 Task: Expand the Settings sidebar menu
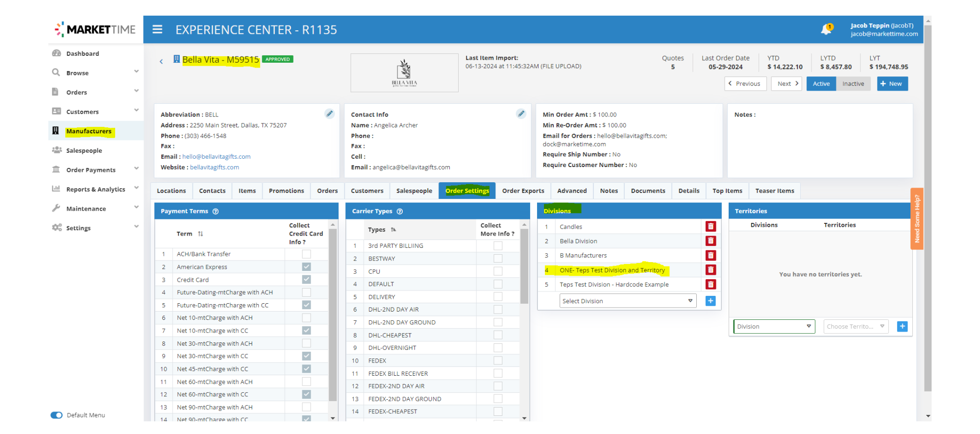click(x=136, y=226)
